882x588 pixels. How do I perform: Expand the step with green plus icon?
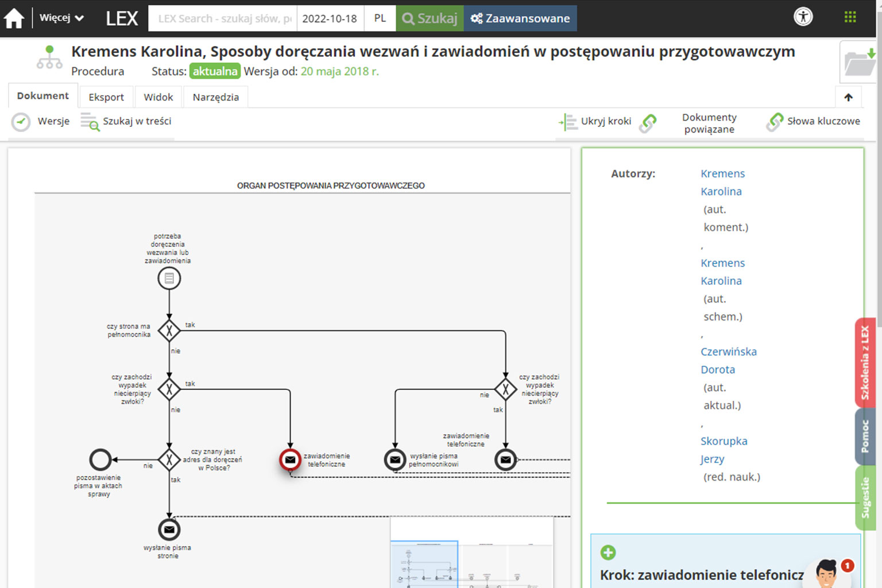pyautogui.click(x=608, y=552)
